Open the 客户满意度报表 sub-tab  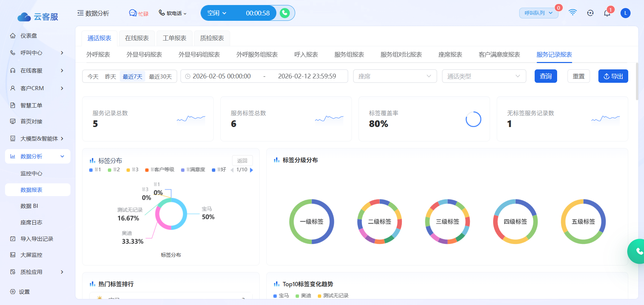pyautogui.click(x=499, y=55)
